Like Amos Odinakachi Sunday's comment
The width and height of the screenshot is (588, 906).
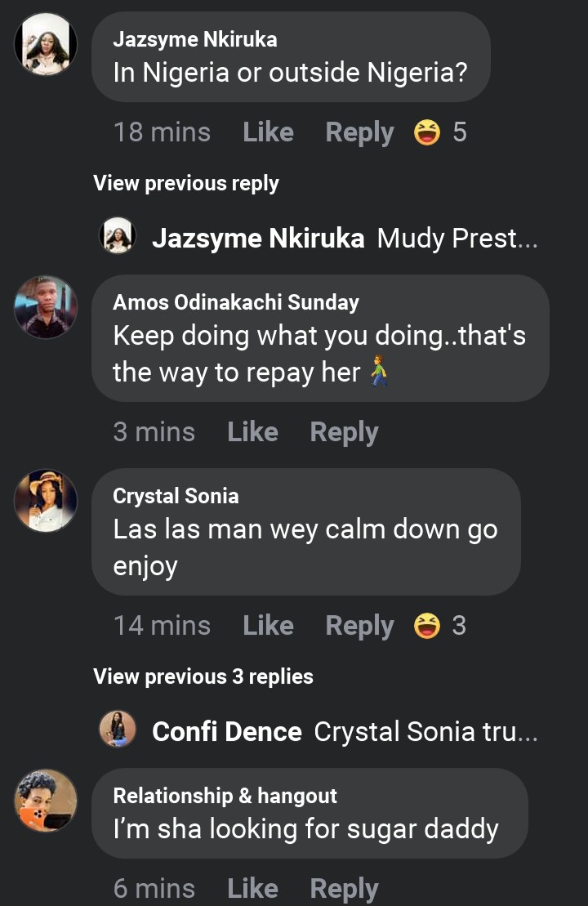(x=252, y=432)
